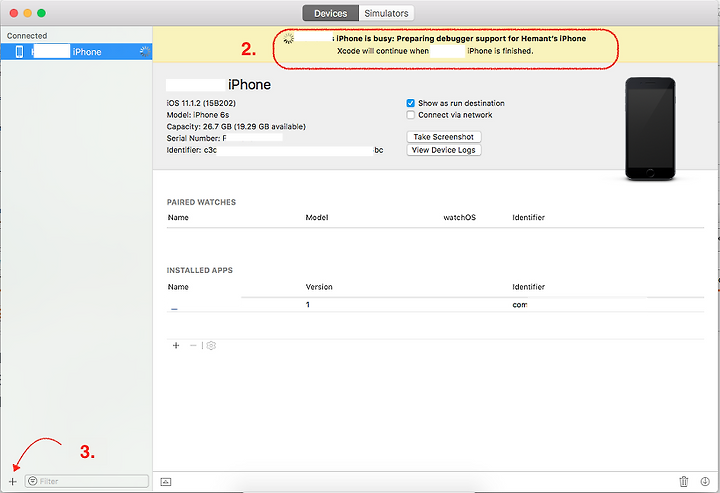
Task: Click the Version column header
Action: 319,287
